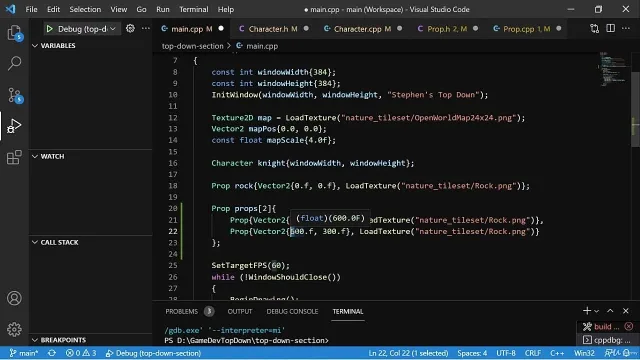
Task: Synchronize changes icon in status bar
Action: tap(51, 353)
